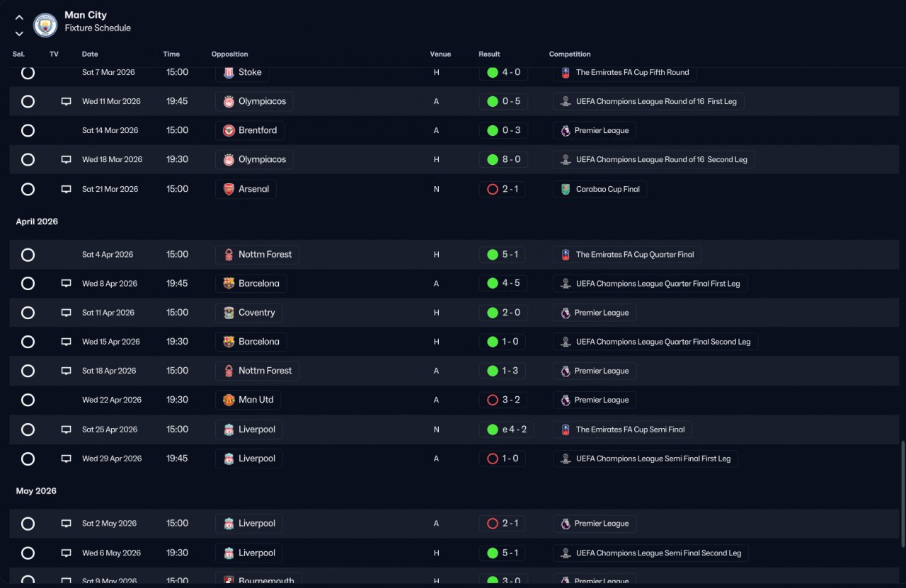
Task: Click the vertical scrollbar thumb
Action: (x=902, y=494)
